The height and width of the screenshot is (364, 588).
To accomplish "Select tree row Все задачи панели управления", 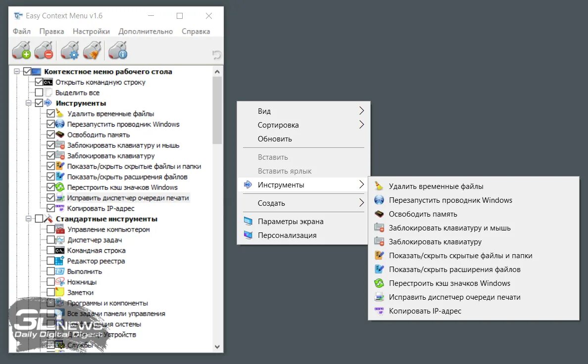I will point(116,314).
